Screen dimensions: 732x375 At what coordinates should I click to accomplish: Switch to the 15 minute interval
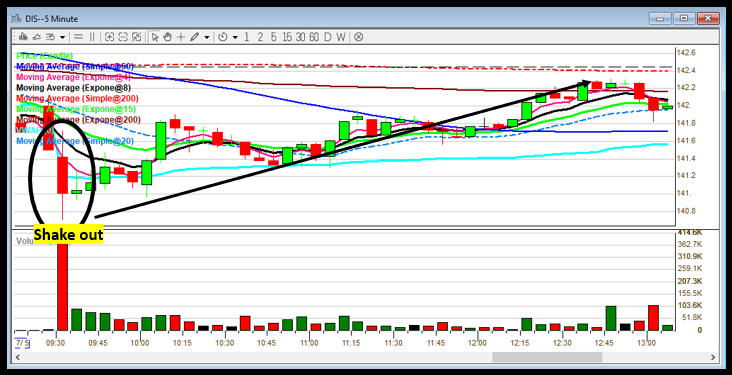(287, 37)
